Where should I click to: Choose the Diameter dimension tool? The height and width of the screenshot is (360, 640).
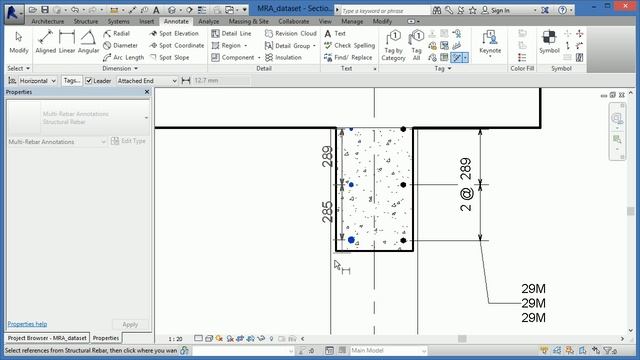tap(120, 45)
